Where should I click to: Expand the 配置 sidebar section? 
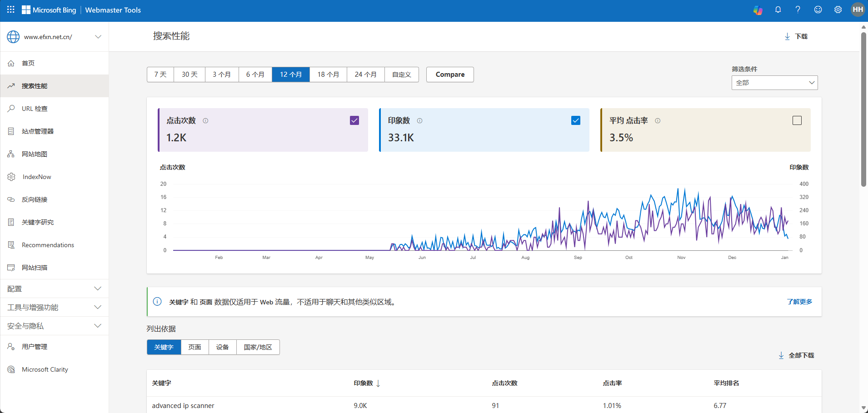click(x=54, y=289)
